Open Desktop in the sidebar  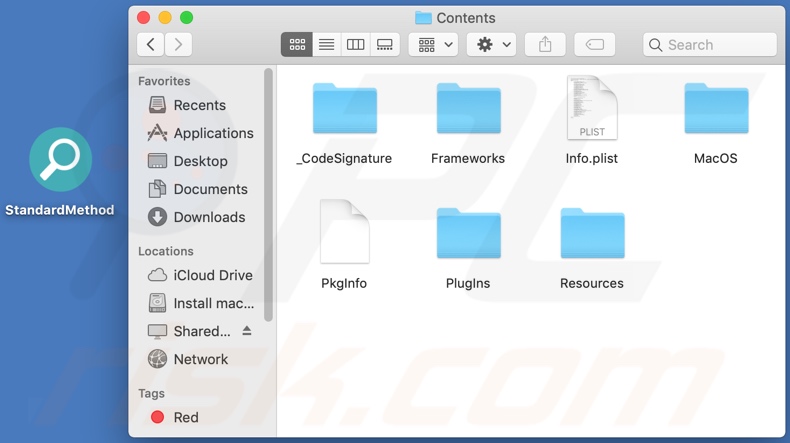click(187, 161)
